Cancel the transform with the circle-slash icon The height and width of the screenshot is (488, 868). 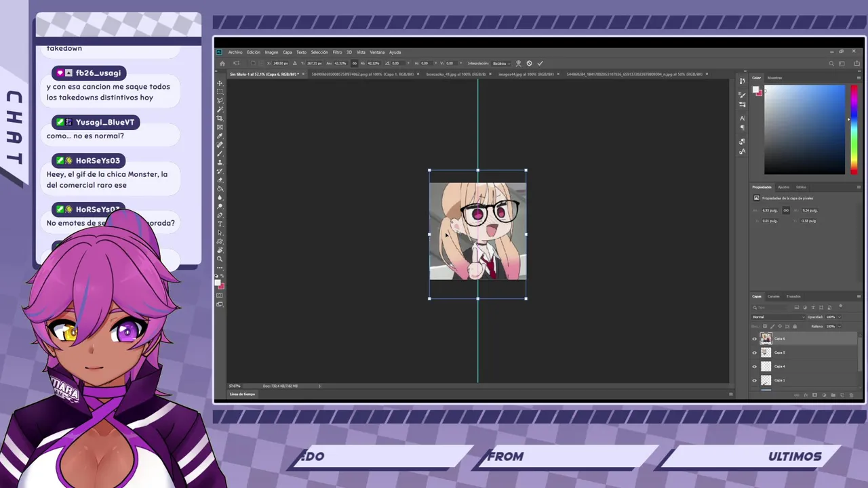coord(529,63)
